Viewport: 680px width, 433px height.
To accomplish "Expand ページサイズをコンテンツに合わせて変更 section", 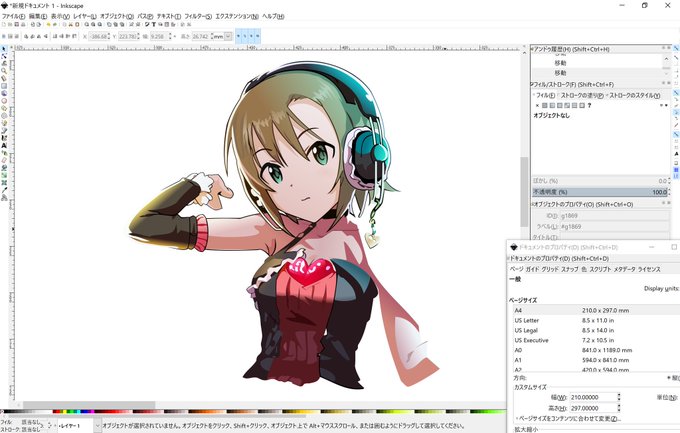I will (x=568, y=419).
